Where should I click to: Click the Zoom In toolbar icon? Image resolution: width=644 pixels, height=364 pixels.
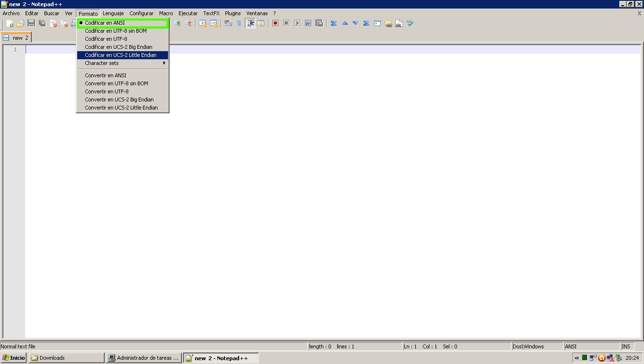pos(177,23)
